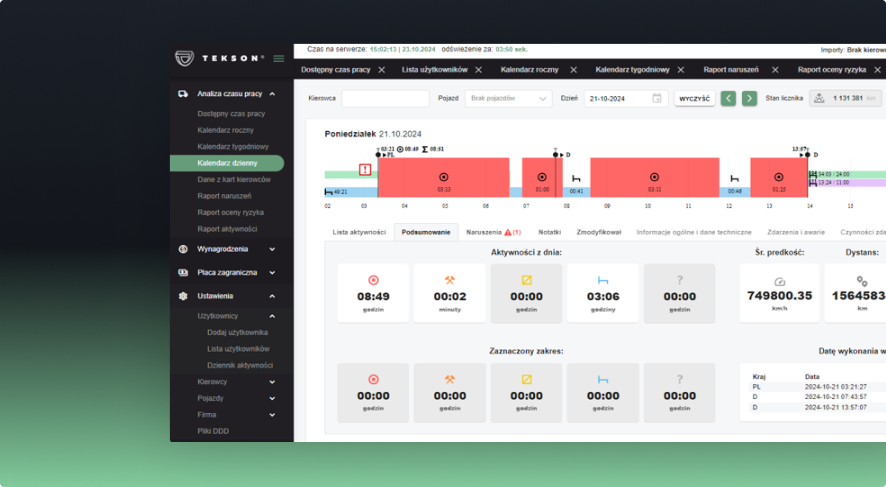Switch to the Lista aktywności tab

click(x=359, y=231)
